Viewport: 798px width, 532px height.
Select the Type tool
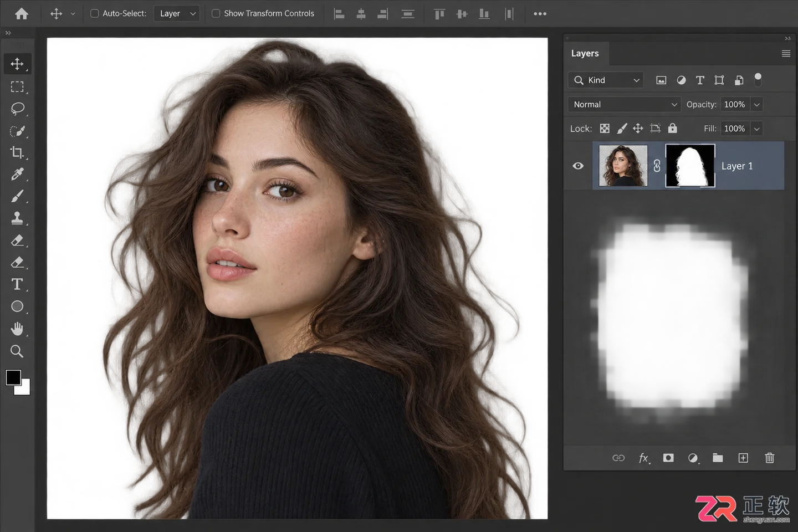pos(17,284)
